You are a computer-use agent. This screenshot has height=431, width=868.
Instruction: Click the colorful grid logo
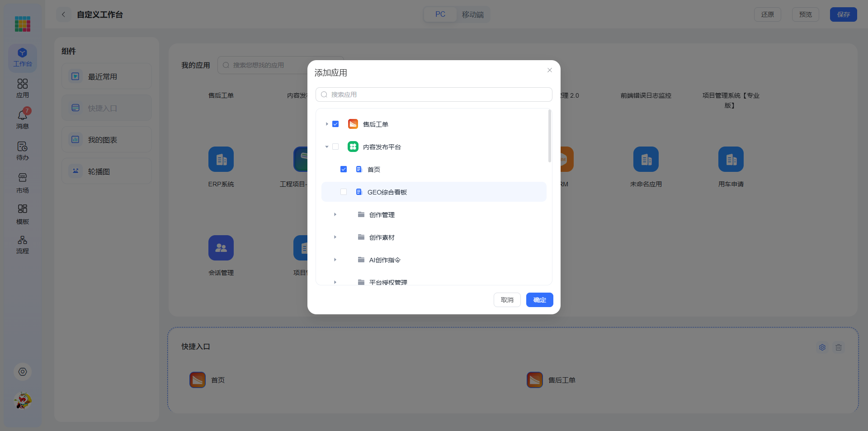click(x=23, y=24)
